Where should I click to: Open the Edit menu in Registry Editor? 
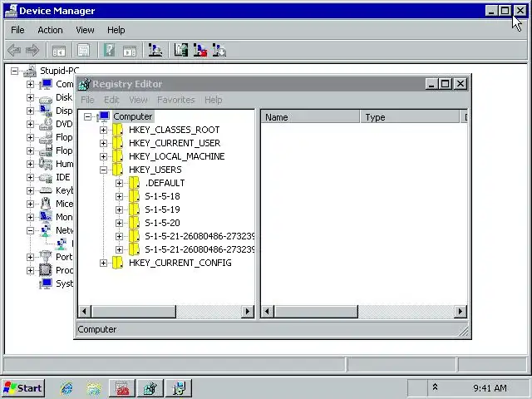tap(111, 100)
